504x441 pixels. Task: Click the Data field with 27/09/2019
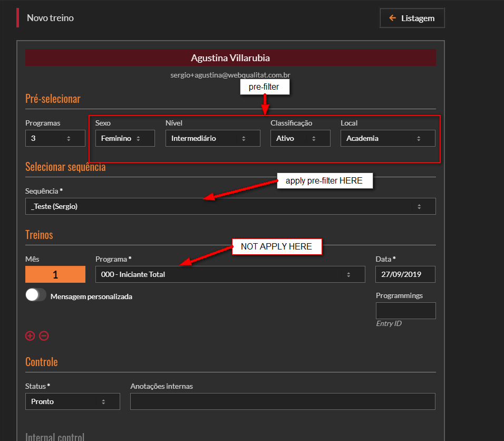pyautogui.click(x=405, y=274)
